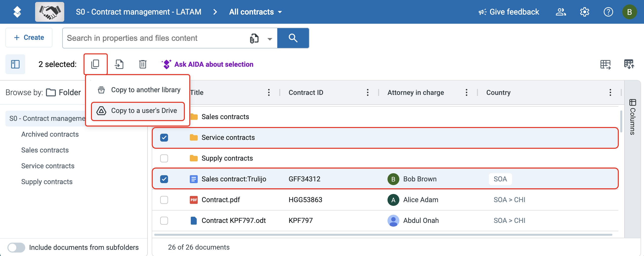Sort by Contract ID column header

coord(306,92)
